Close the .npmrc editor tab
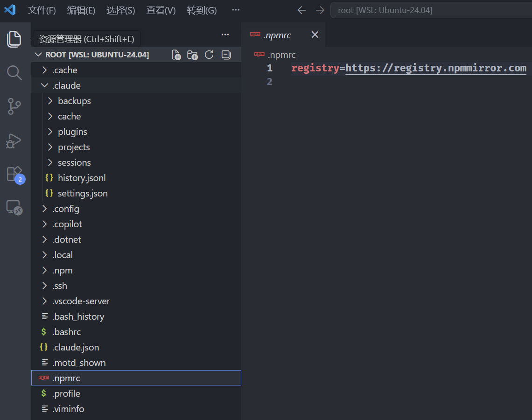The width and height of the screenshot is (532, 420). pos(315,35)
